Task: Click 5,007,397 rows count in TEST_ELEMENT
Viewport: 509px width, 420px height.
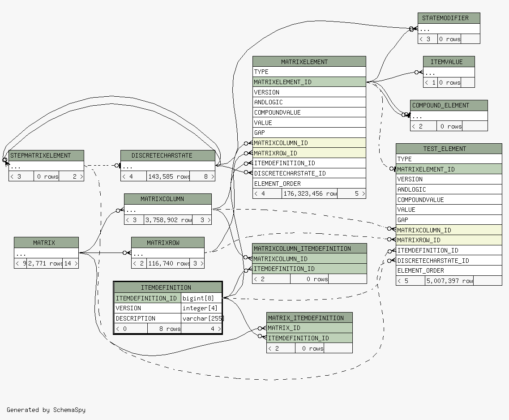Action: click(449, 280)
